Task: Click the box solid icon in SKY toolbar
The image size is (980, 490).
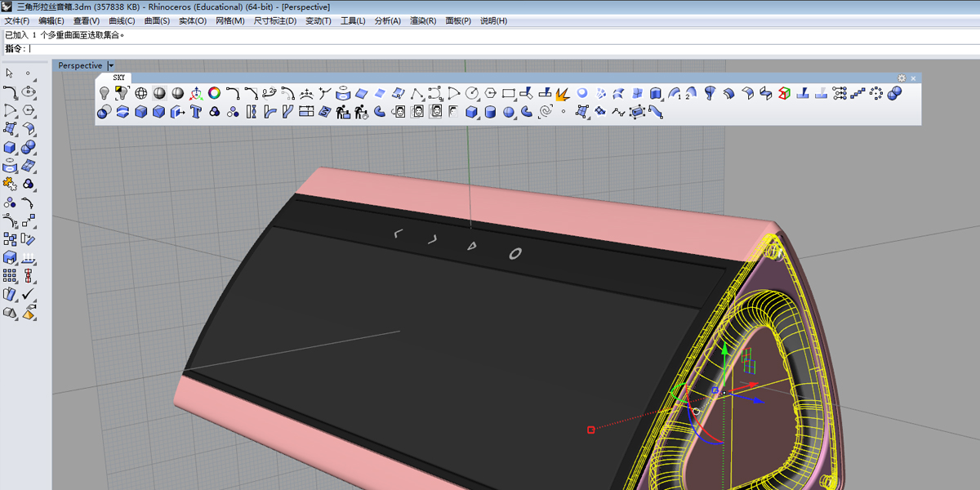Action: coord(472,112)
